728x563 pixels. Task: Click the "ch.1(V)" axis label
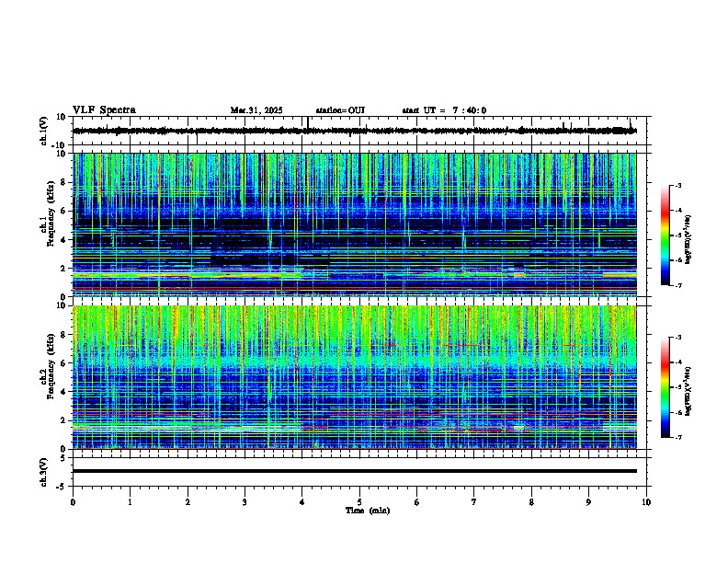44,131
